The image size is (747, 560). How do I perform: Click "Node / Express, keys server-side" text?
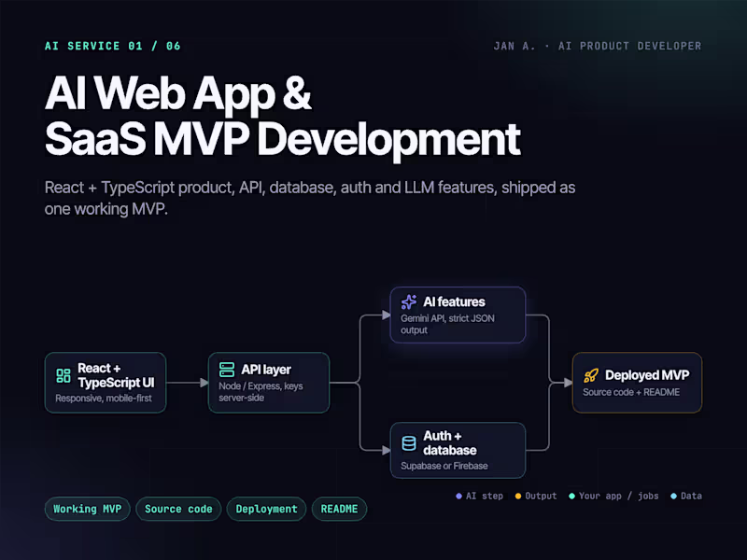coord(261,392)
